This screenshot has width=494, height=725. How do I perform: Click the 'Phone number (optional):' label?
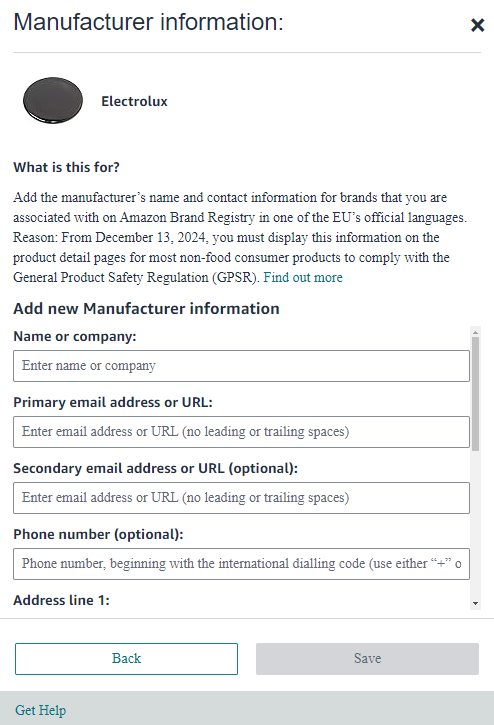98,534
